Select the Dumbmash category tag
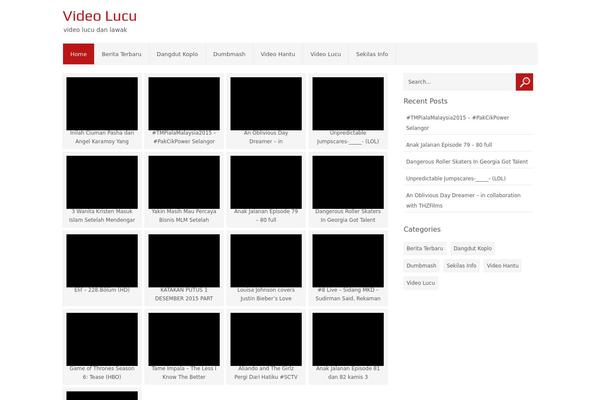 pos(421,266)
